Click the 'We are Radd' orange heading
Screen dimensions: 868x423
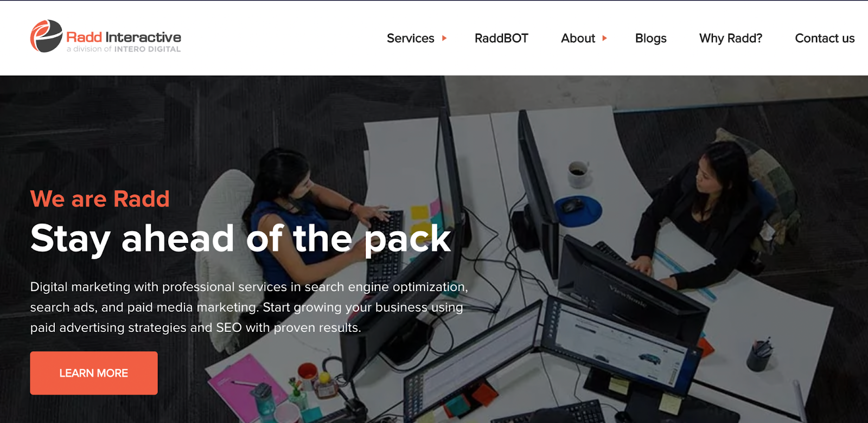click(x=100, y=199)
